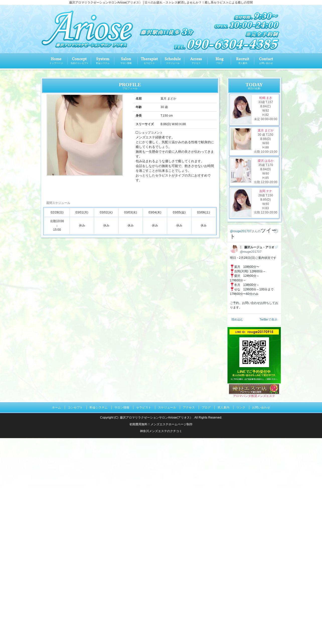
Task: Click the large profile photo of 葉月 まどか
Action: tap(85, 135)
